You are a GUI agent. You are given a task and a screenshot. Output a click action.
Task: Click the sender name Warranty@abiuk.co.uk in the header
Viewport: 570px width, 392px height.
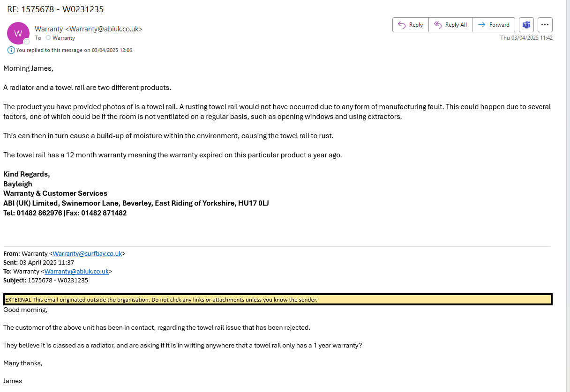[x=88, y=29]
